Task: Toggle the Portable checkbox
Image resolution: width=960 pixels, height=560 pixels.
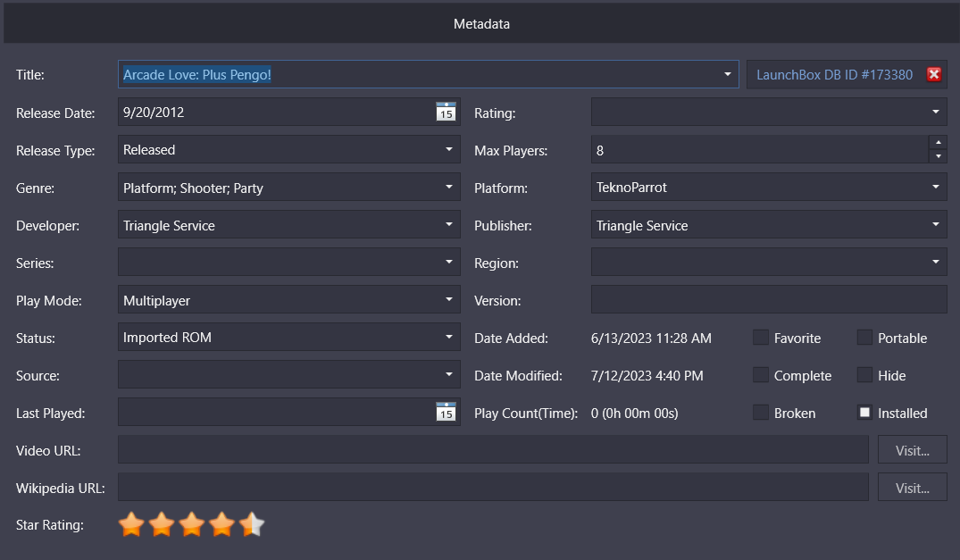Action: click(x=864, y=338)
